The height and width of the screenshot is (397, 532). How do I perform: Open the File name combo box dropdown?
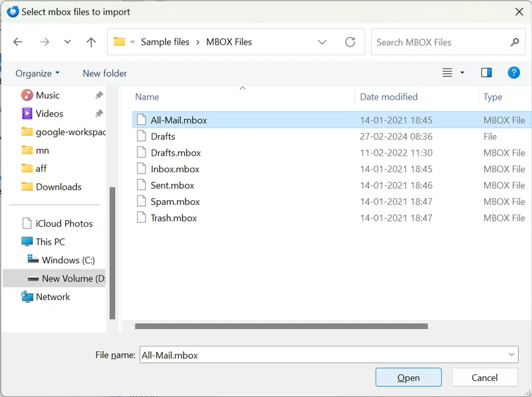pyautogui.click(x=511, y=355)
